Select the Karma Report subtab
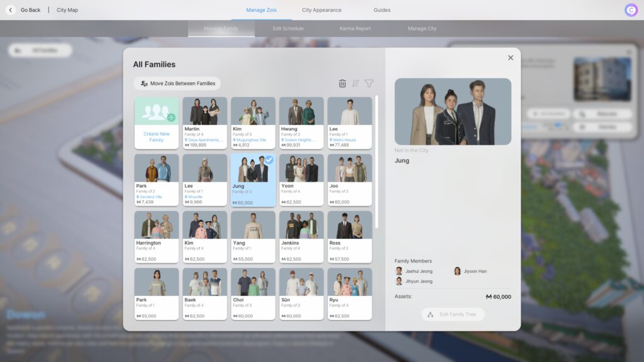 click(355, 29)
